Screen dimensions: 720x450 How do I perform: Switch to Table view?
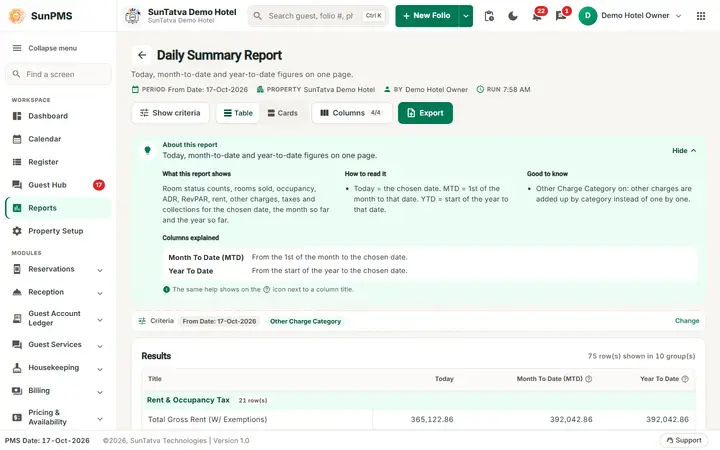click(x=238, y=113)
